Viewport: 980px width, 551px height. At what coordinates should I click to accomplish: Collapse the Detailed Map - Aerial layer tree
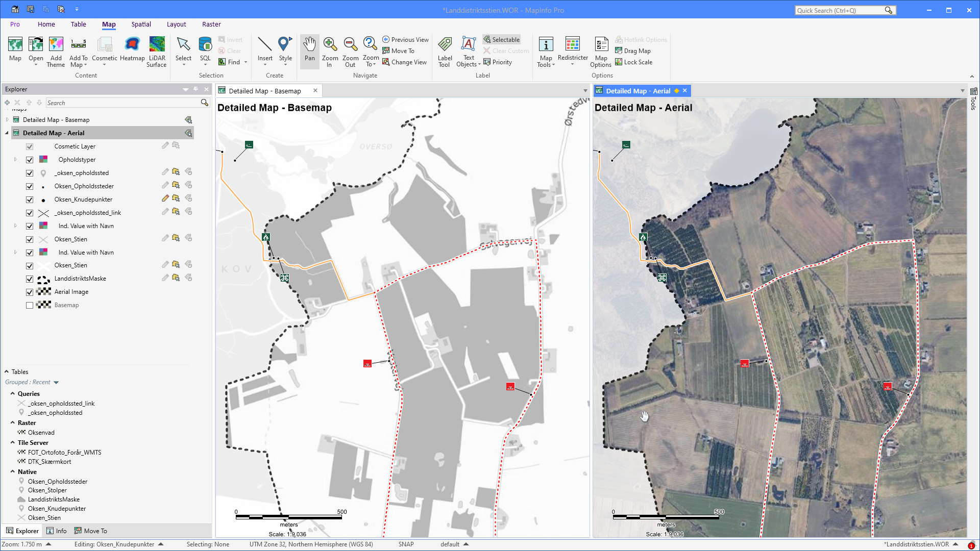pos(6,133)
